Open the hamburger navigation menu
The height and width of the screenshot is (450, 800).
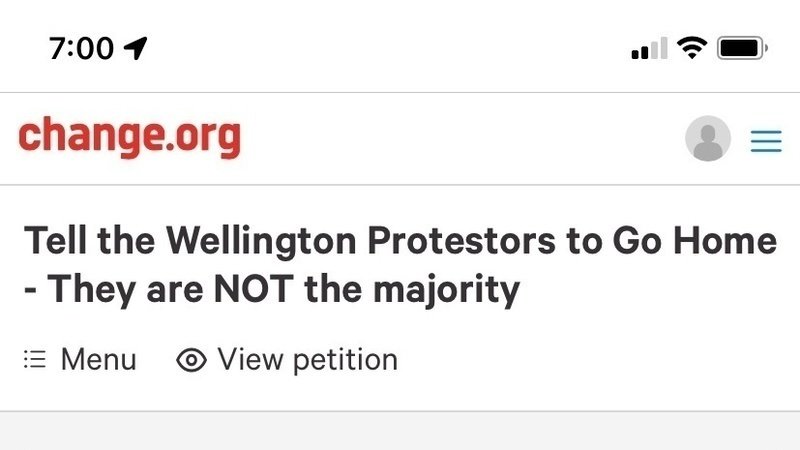coord(766,141)
